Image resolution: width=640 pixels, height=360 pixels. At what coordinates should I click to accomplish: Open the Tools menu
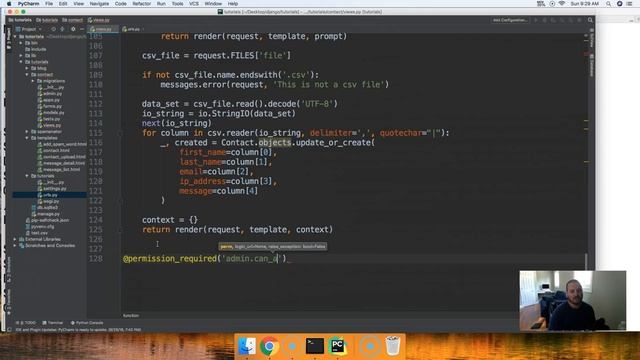[x=177, y=4]
